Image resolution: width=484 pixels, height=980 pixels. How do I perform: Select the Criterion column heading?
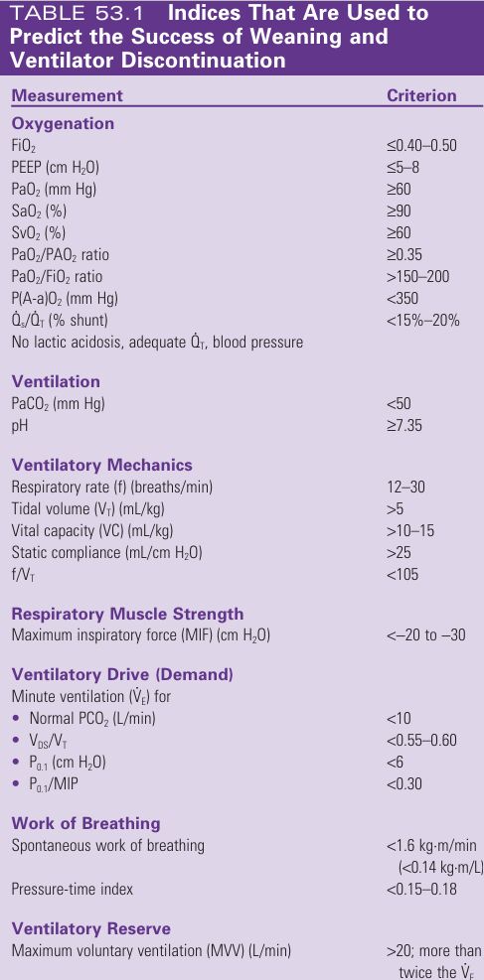pos(421,95)
